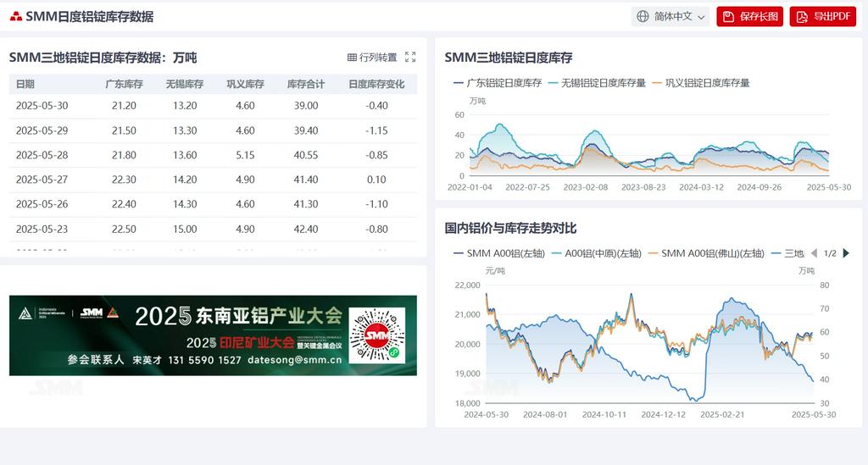Go to previous legend page arrow
The height and width of the screenshot is (465, 868).
pos(814,253)
